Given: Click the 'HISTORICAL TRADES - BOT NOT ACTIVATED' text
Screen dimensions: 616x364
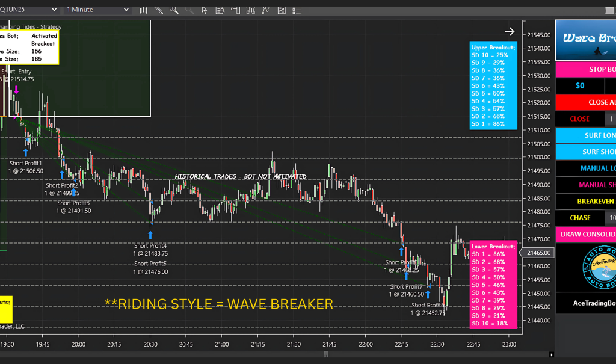Looking at the screenshot, I should pos(241,177).
